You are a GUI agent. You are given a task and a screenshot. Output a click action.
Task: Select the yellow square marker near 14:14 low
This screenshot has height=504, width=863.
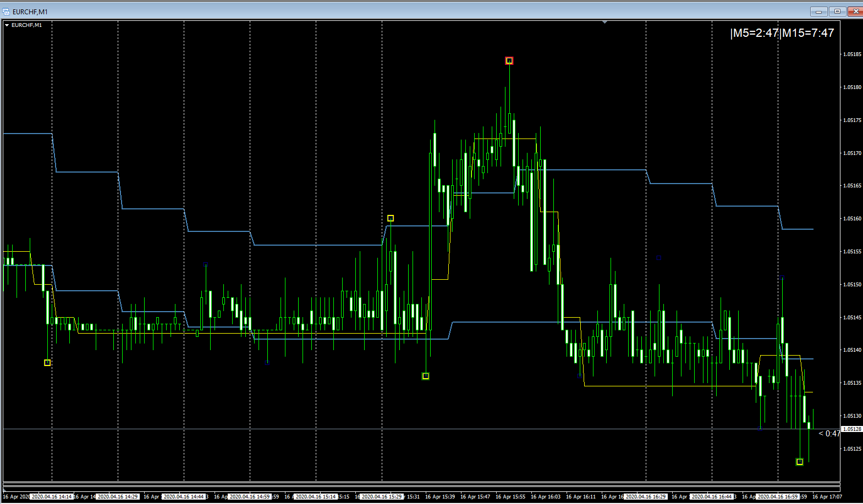point(47,363)
